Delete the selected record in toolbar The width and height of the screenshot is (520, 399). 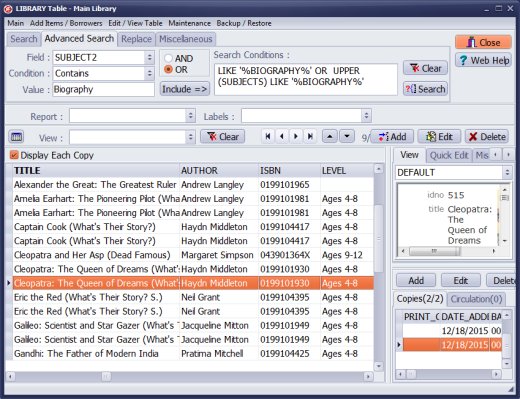click(487, 137)
